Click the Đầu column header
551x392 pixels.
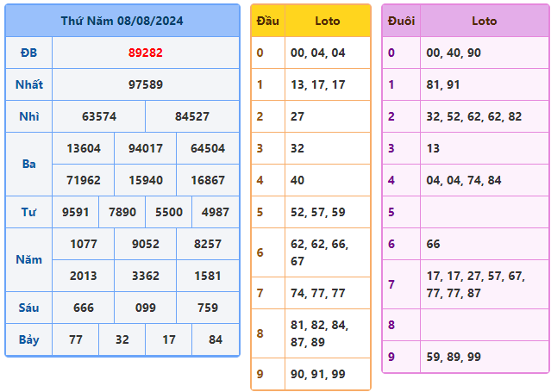[267, 21]
